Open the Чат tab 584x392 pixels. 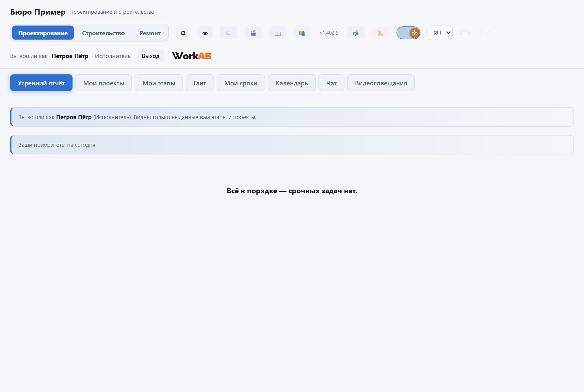[x=332, y=83]
